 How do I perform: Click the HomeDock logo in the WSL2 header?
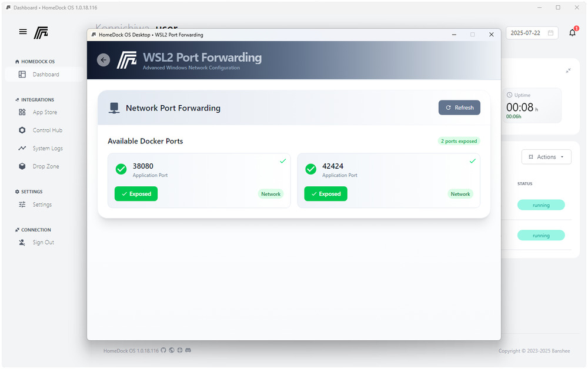126,60
